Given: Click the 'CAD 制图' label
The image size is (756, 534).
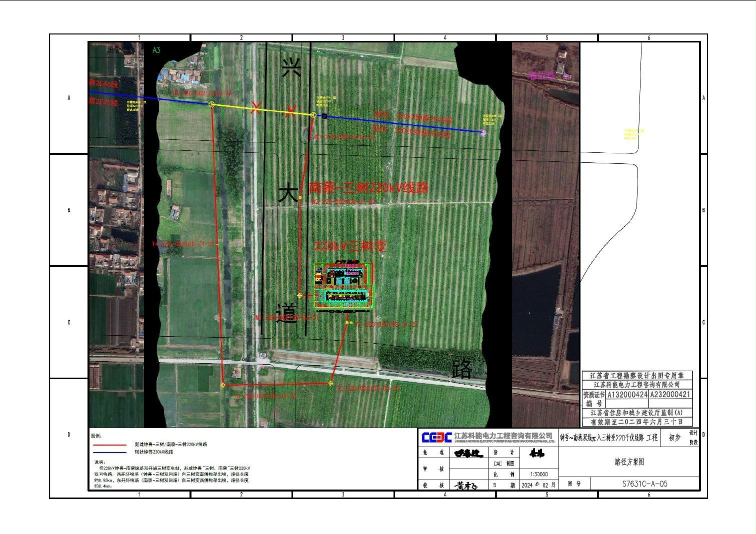Looking at the screenshot, I should pos(504,464).
